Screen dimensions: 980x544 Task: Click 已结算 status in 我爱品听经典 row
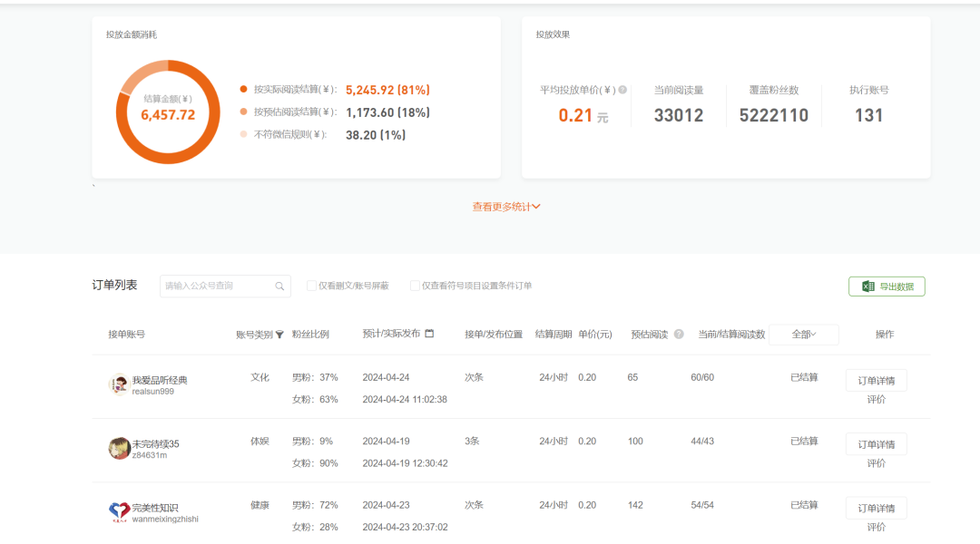804,377
